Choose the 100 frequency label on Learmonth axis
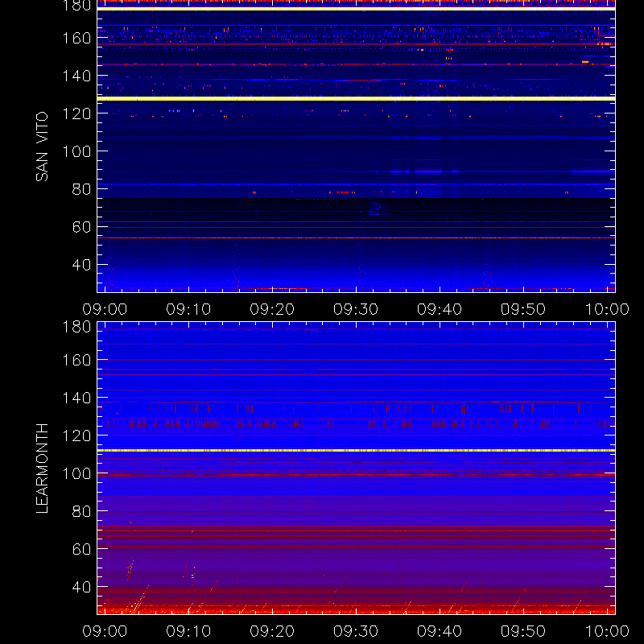The image size is (644, 644). (x=76, y=473)
